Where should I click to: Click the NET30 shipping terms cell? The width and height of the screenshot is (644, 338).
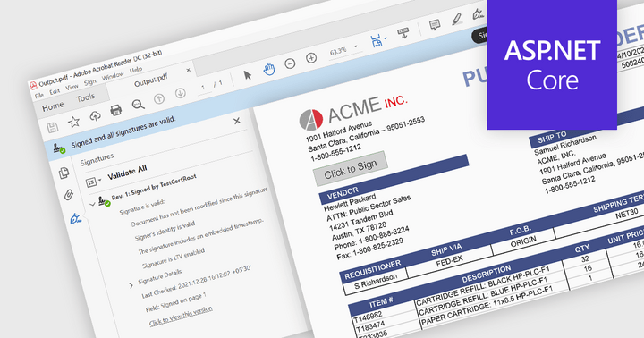pyautogui.click(x=626, y=213)
